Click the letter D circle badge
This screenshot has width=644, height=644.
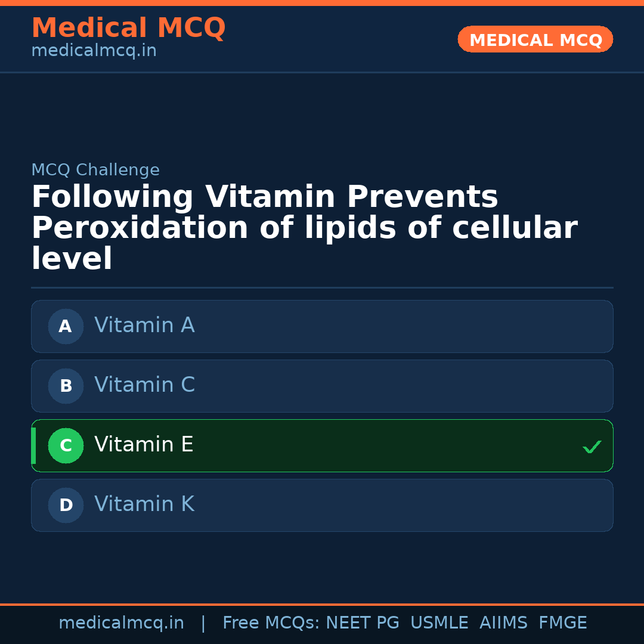click(x=66, y=505)
